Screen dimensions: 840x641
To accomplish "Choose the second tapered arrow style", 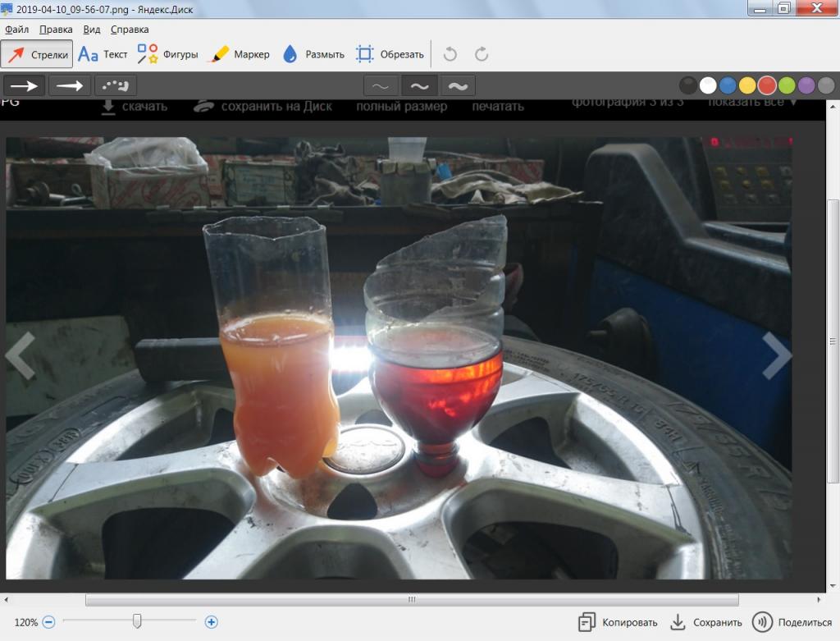I will pos(70,85).
